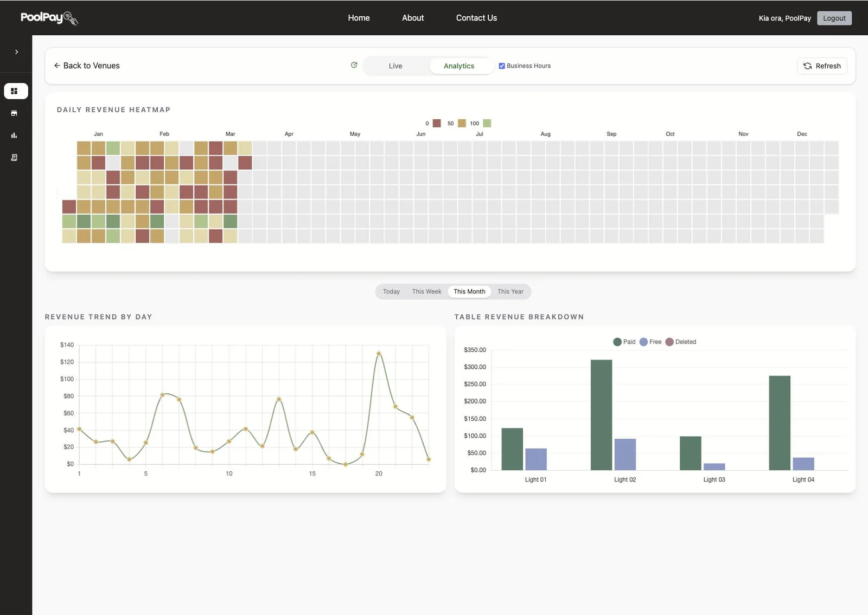Click the Light 01 Free bar
868x615 pixels.
(536, 459)
